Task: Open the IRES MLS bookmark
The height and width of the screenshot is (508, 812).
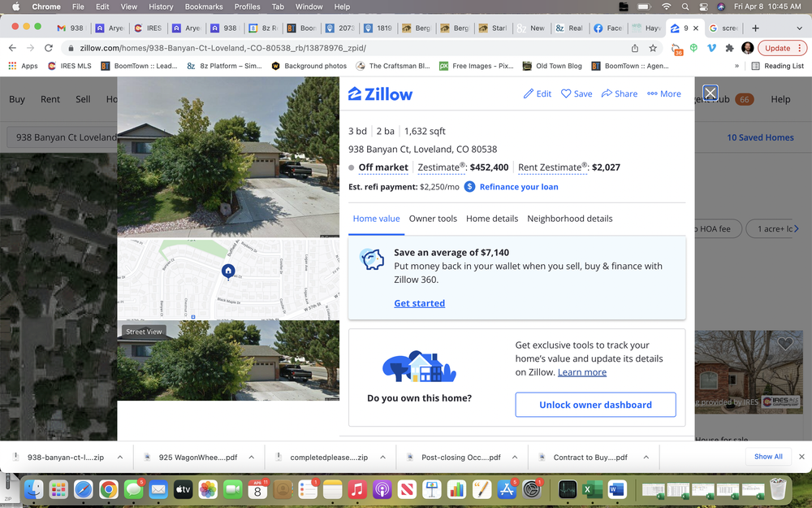Action: [69, 66]
